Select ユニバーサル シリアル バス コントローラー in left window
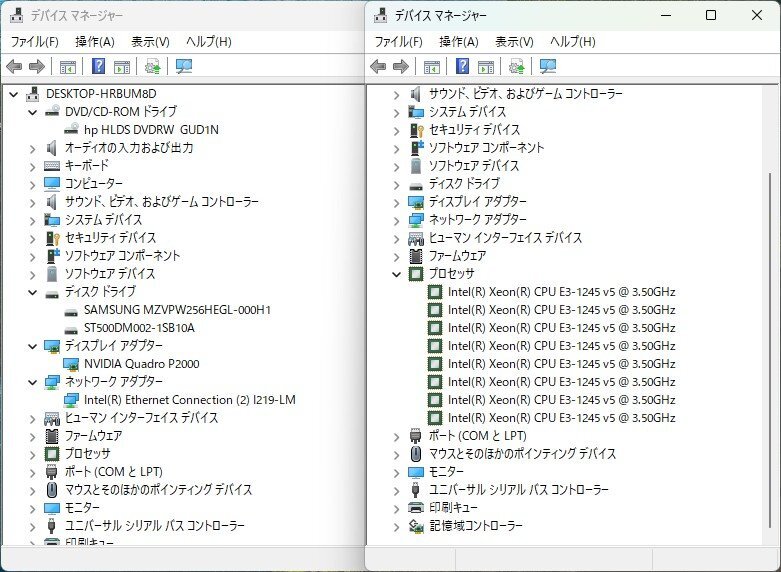Viewport: 781px width, 572px height. pyautogui.click(x=154, y=526)
